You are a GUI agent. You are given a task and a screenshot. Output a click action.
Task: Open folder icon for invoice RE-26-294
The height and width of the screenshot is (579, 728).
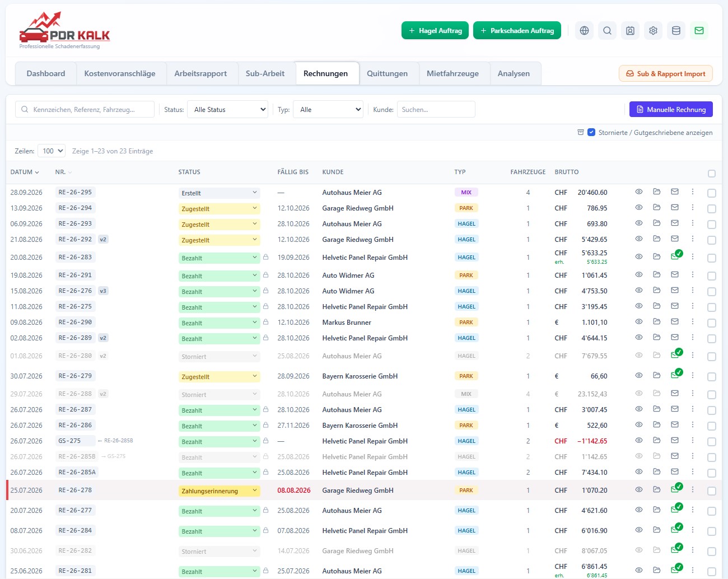(x=656, y=208)
